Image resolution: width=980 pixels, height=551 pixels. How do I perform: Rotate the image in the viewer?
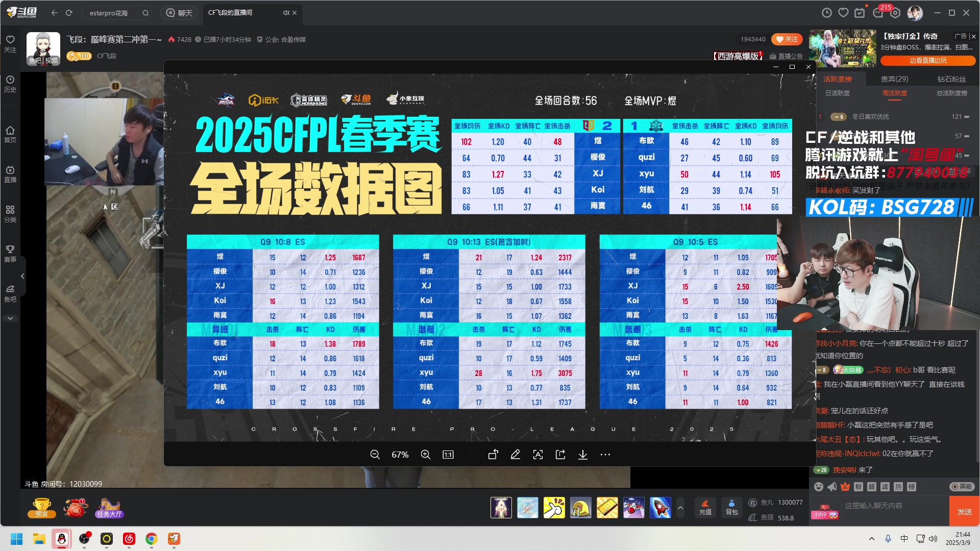(x=493, y=455)
